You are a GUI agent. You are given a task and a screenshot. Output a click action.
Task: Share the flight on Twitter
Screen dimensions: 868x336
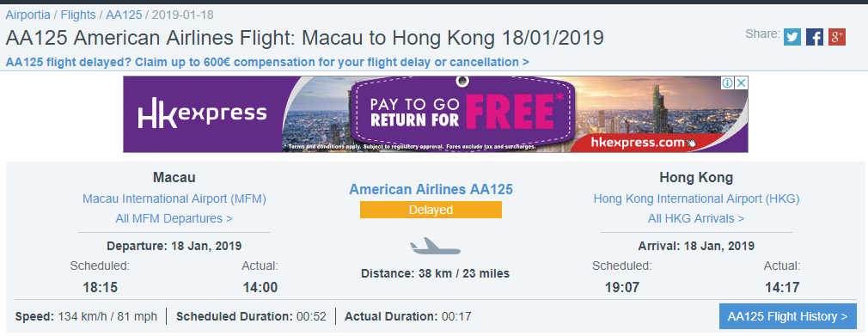(792, 37)
